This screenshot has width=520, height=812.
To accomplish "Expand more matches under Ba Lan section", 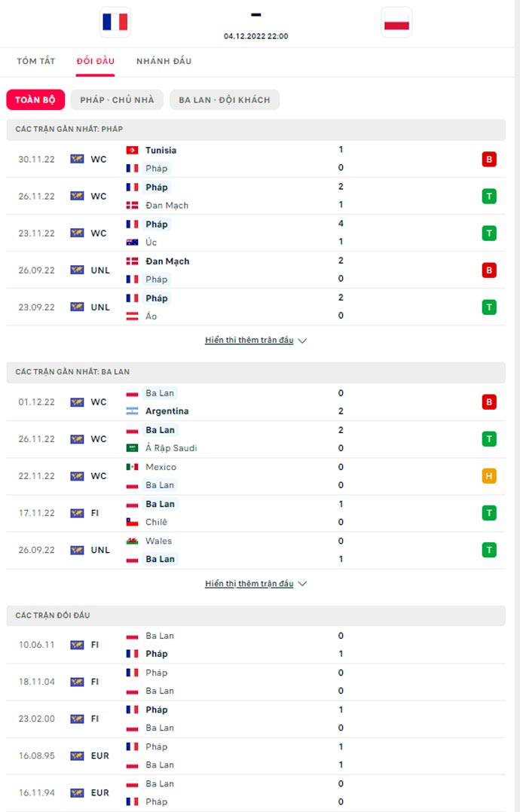I will click(x=255, y=584).
